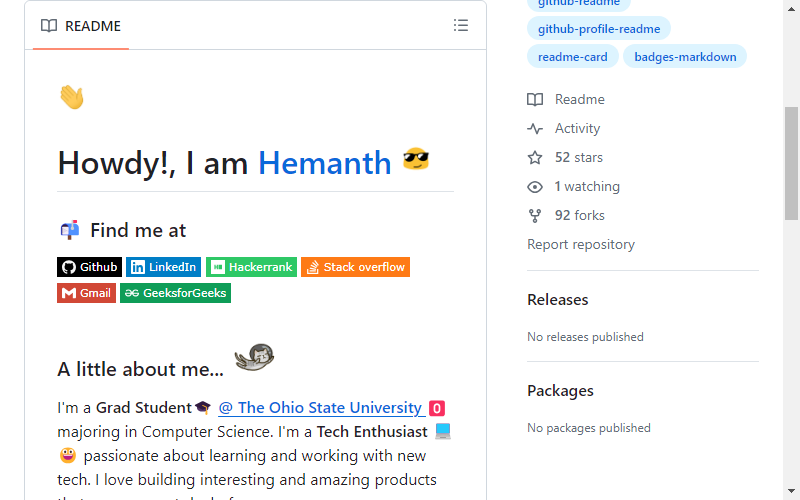800x500 pixels.
Task: Open the Releases section heading
Action: 558,300
